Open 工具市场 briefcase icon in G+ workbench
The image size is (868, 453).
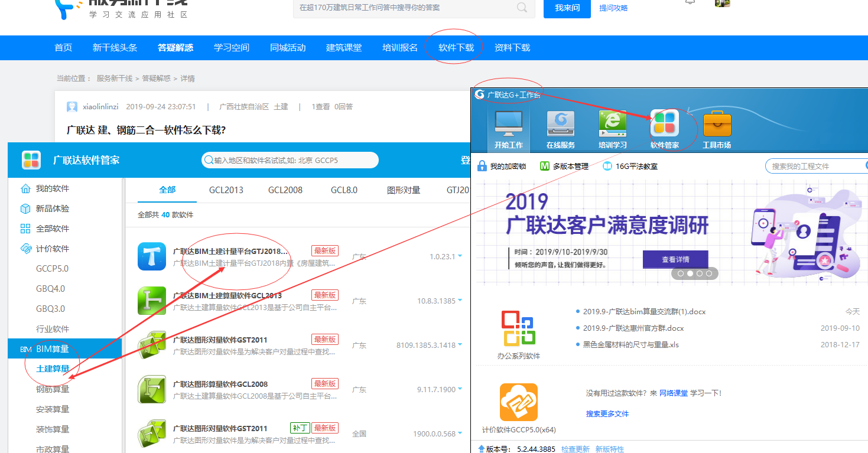tap(717, 123)
